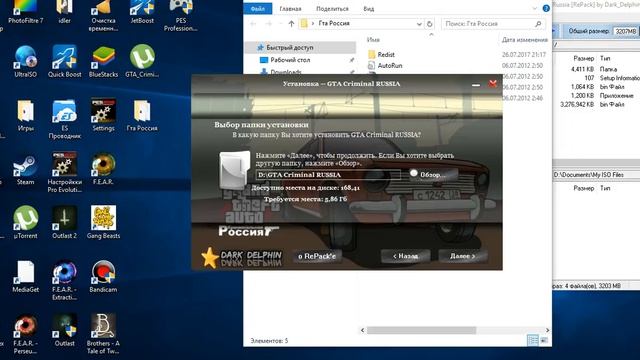Select the 4,411 KB Папка row in UltraISO
This screenshot has height=360, width=640.
596,69
